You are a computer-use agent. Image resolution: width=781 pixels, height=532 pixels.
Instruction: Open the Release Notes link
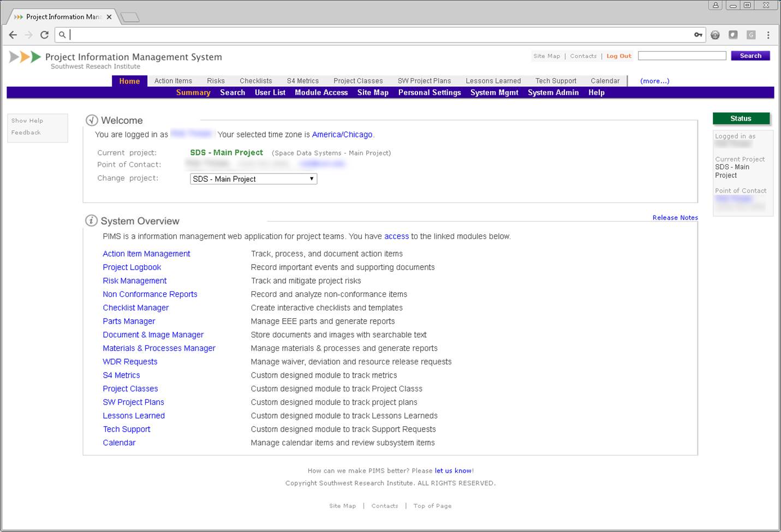point(675,218)
